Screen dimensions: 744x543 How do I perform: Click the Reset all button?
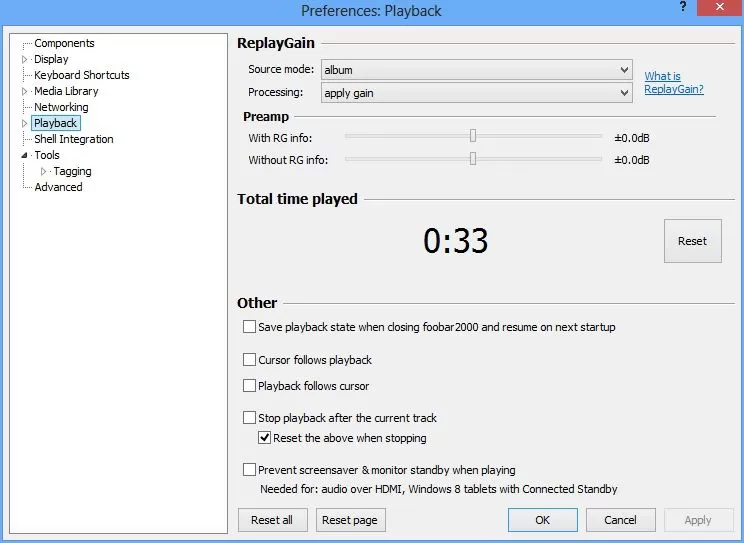click(272, 520)
